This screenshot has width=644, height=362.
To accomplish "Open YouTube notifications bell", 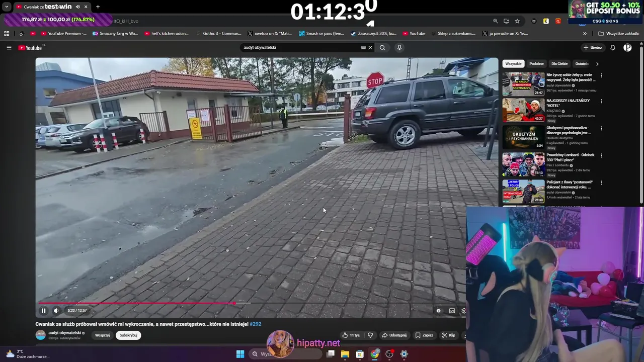I will (x=613, y=48).
